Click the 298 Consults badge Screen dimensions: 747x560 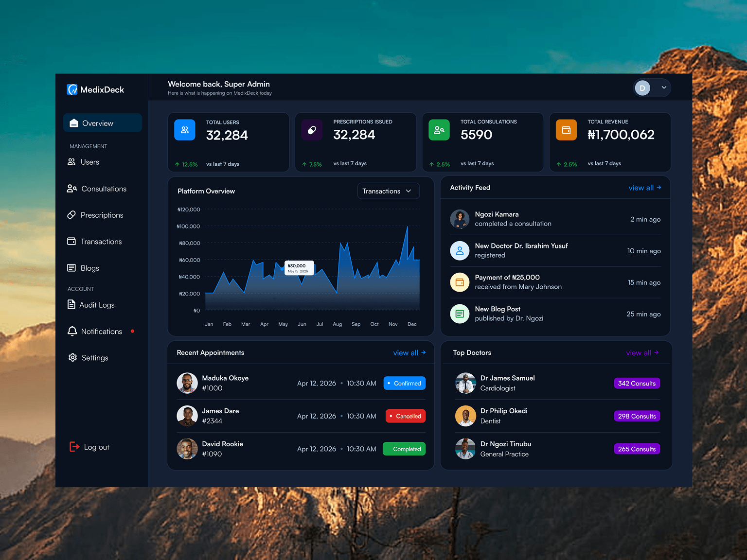tap(637, 416)
